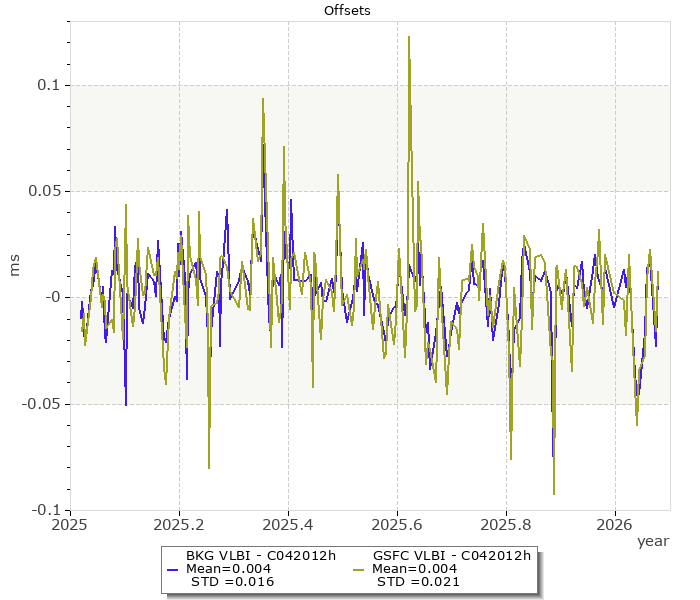Click the STD =0.021 text in legend
700x600 pixels.
click(x=417, y=582)
